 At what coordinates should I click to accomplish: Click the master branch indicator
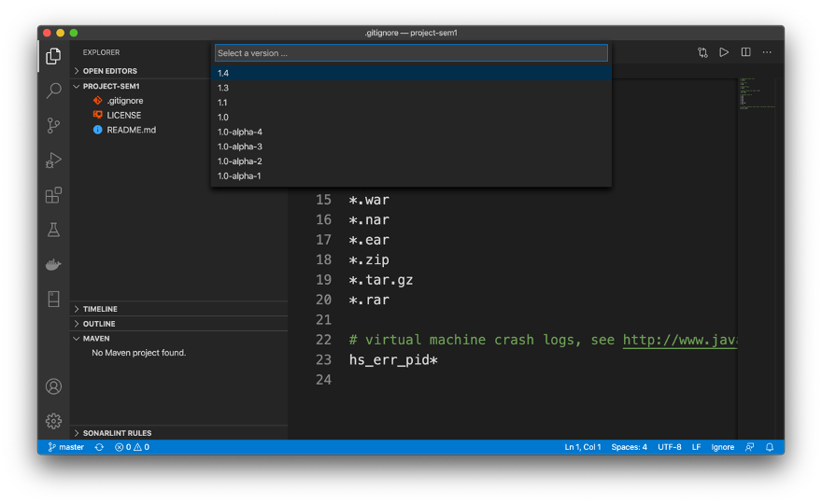coord(66,447)
